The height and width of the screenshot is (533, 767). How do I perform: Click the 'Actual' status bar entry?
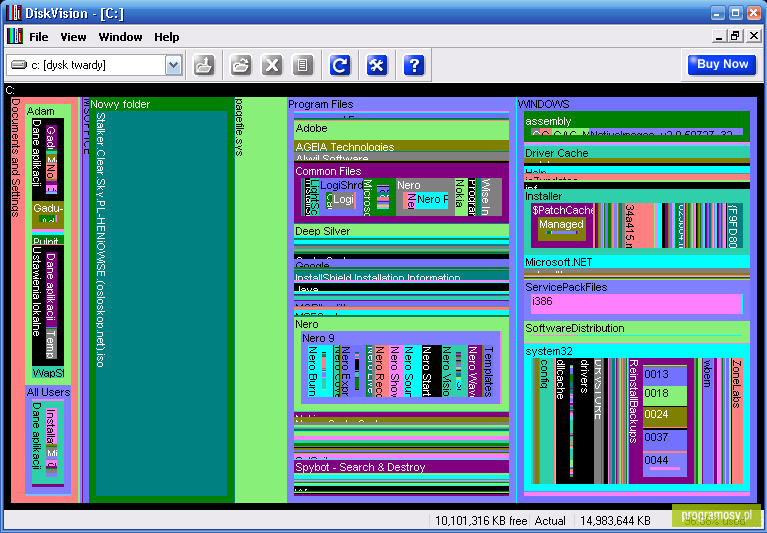pos(550,521)
